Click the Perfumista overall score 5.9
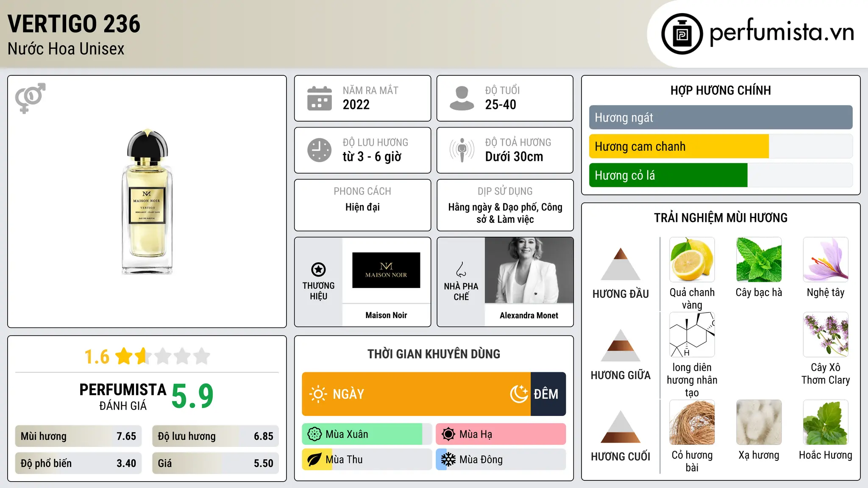 (192, 396)
